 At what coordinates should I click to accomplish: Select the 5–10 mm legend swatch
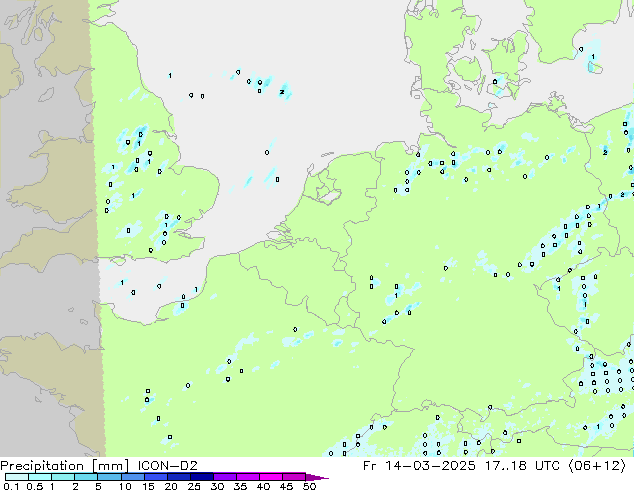pos(110,477)
